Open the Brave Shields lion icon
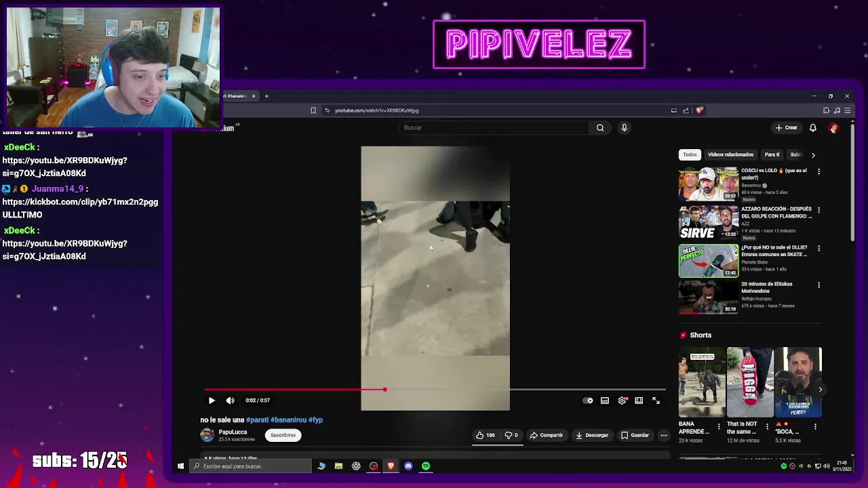Screen dimensions: 868x488 click(x=699, y=110)
